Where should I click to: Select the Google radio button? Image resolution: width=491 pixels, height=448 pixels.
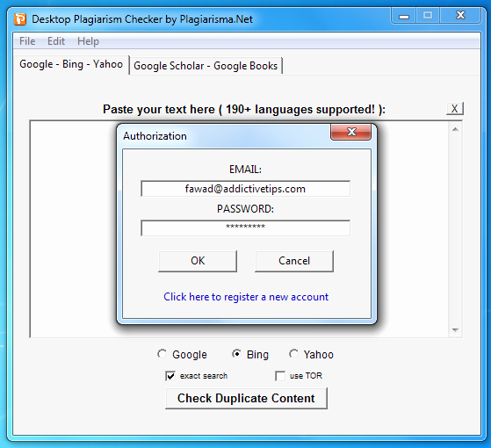[162, 354]
